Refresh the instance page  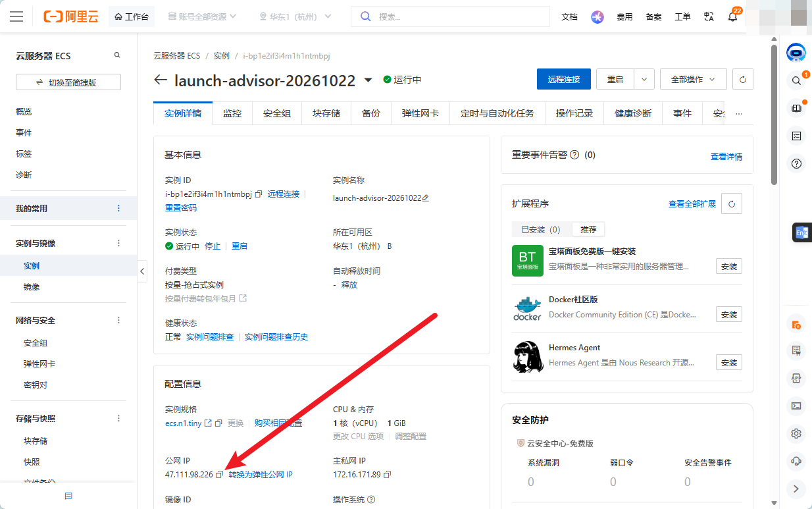tap(743, 79)
